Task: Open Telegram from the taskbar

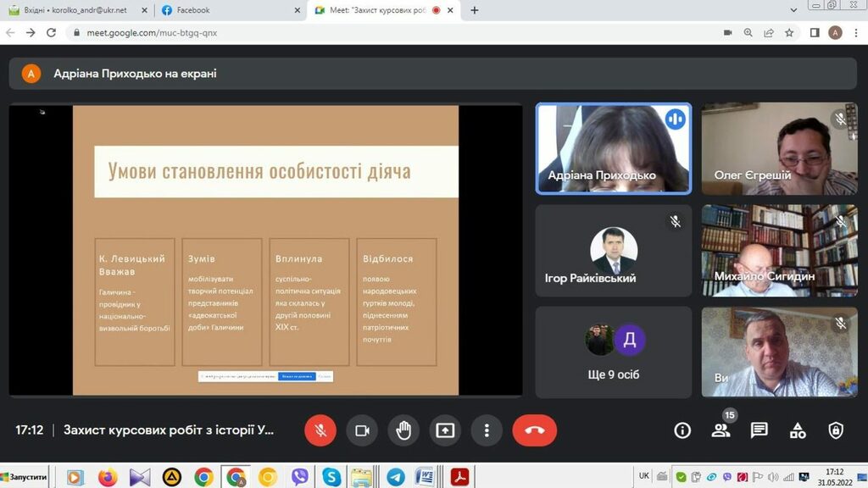Action: [395, 476]
